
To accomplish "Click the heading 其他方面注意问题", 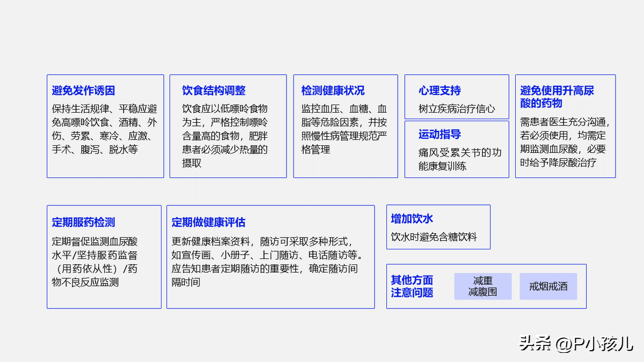I will point(412,286).
